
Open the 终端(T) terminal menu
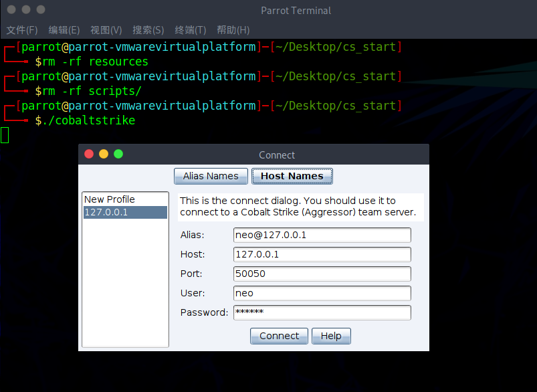tap(191, 30)
